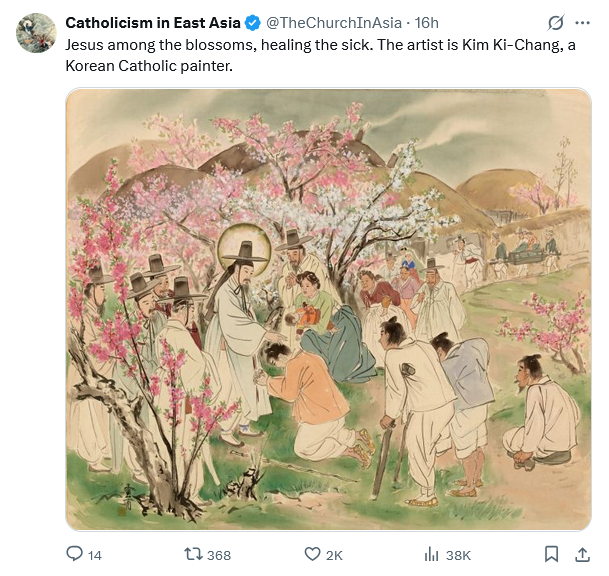Click the 368 reposts count
This screenshot has width=609, height=576.
pos(218,555)
